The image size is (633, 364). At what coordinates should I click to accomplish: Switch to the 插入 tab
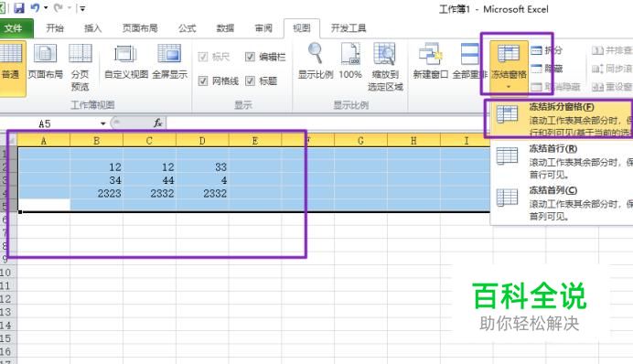[92, 28]
